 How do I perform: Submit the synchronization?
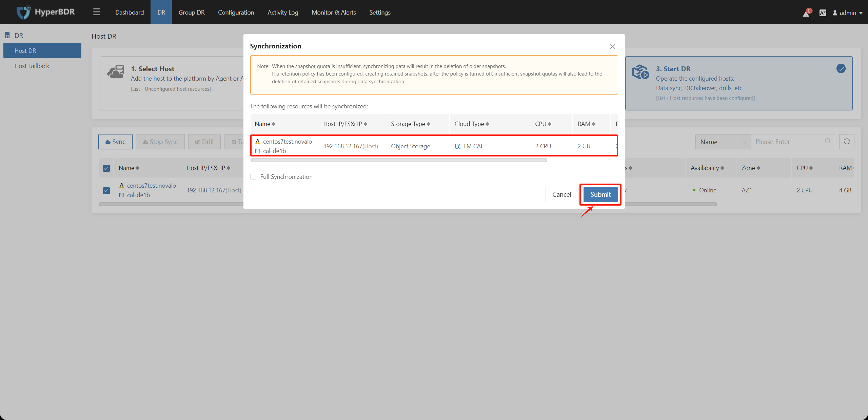[600, 194]
